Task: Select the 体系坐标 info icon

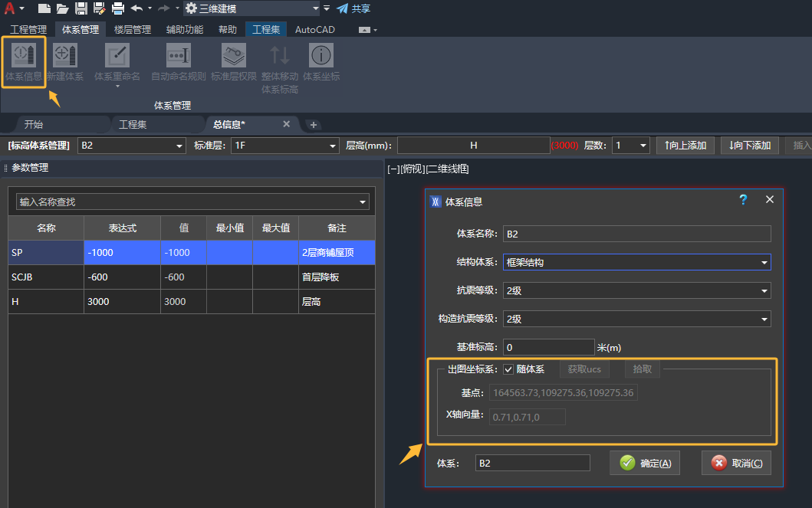Action: pyautogui.click(x=321, y=55)
